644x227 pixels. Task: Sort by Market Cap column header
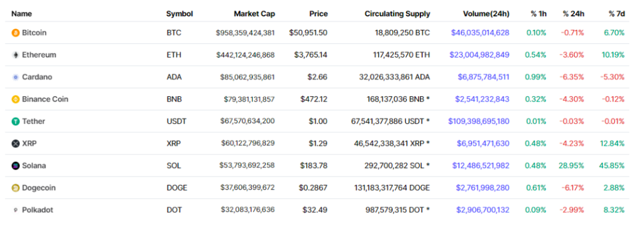(x=254, y=13)
